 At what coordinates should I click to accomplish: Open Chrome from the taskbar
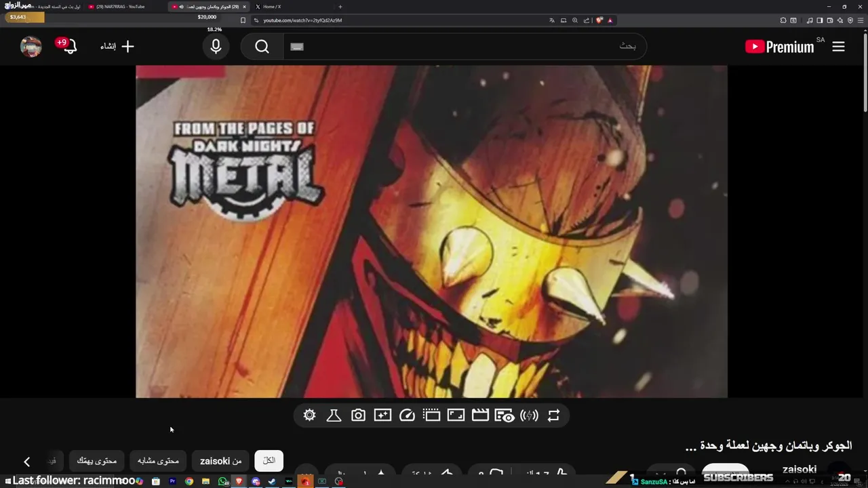click(x=189, y=481)
